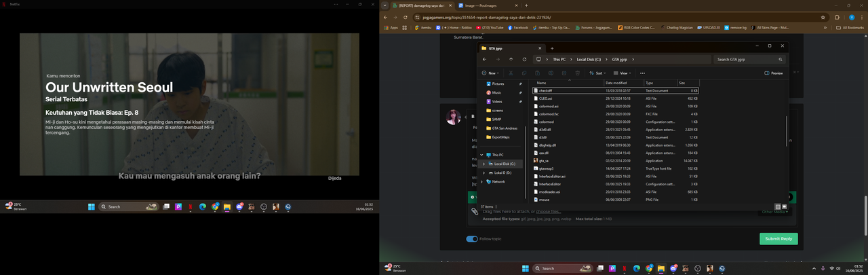Screen dimensions: 868x275
Task: Switch Explorer to details view icon
Action: (778, 206)
